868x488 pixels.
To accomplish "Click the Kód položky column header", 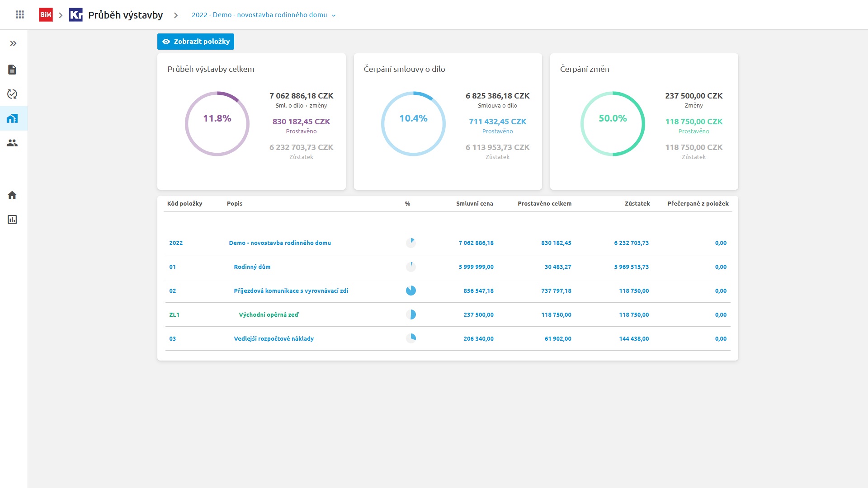I will [x=184, y=204].
